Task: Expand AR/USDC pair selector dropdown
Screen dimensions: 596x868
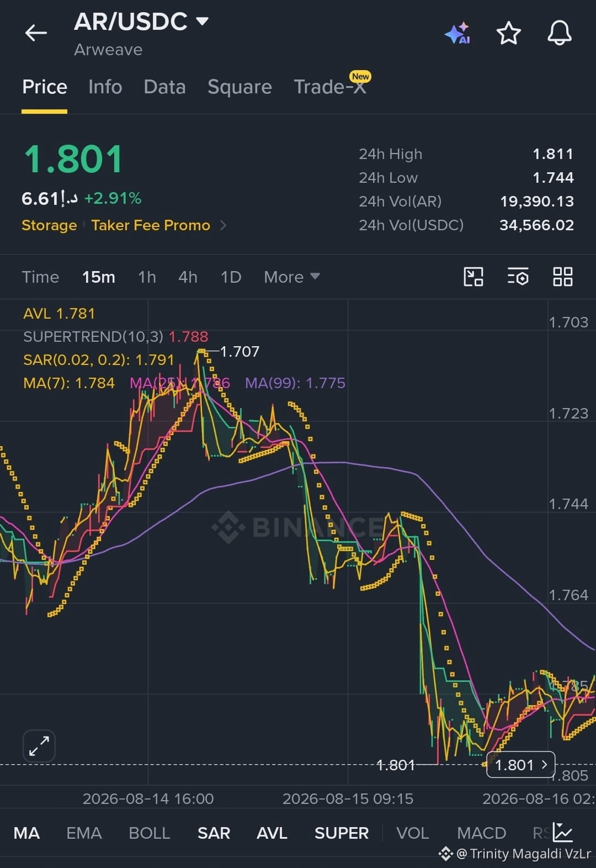Action: tap(203, 22)
